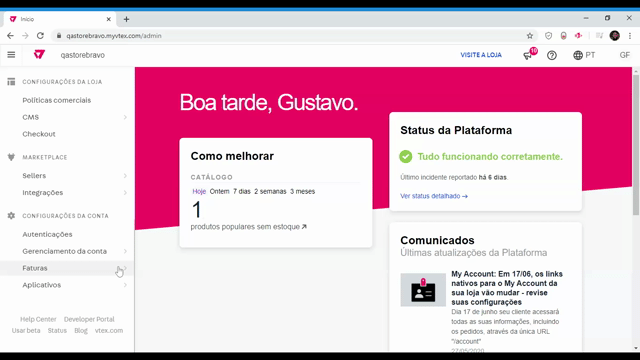
Task: Click the Chrome profile avatar
Action: point(615,36)
